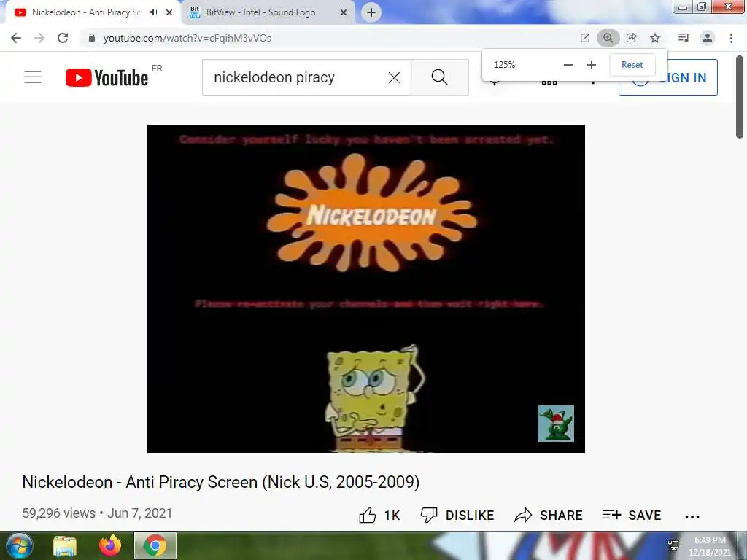Click the Chrome taskbar icon
The image size is (747, 560).
[155, 546]
